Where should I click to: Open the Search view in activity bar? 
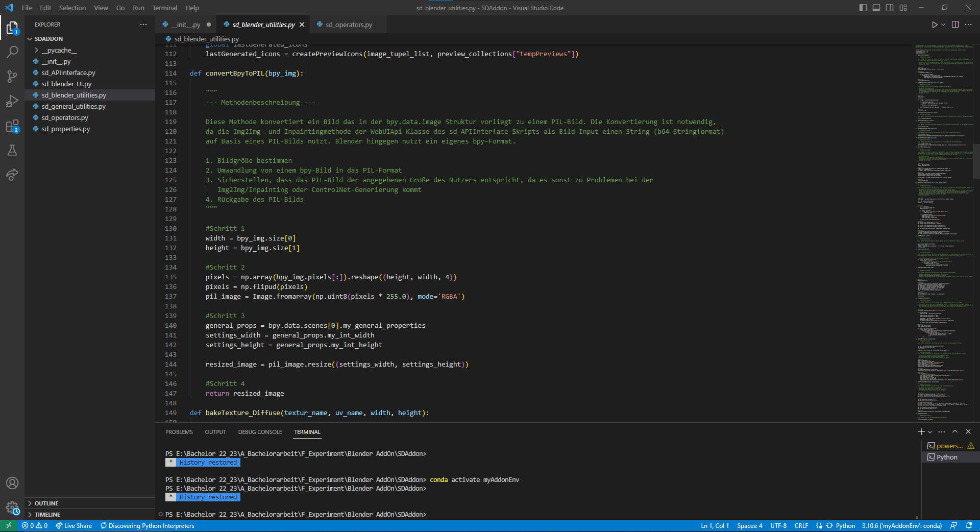point(12,52)
